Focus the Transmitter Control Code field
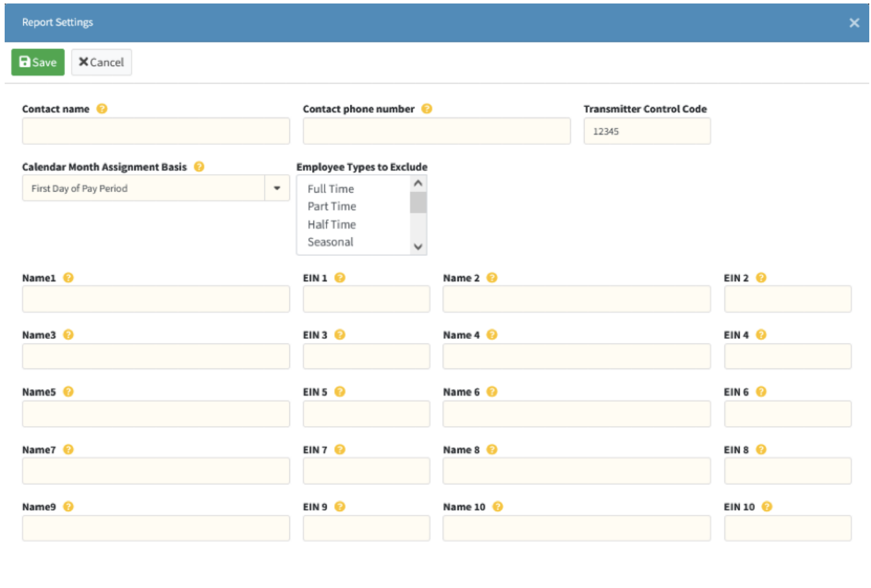The width and height of the screenshot is (871, 588). [x=647, y=132]
